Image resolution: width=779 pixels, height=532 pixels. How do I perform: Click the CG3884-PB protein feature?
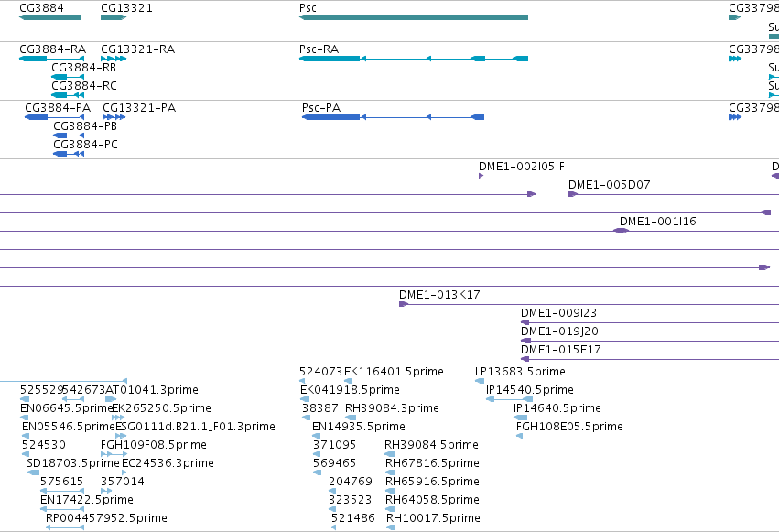(x=69, y=136)
